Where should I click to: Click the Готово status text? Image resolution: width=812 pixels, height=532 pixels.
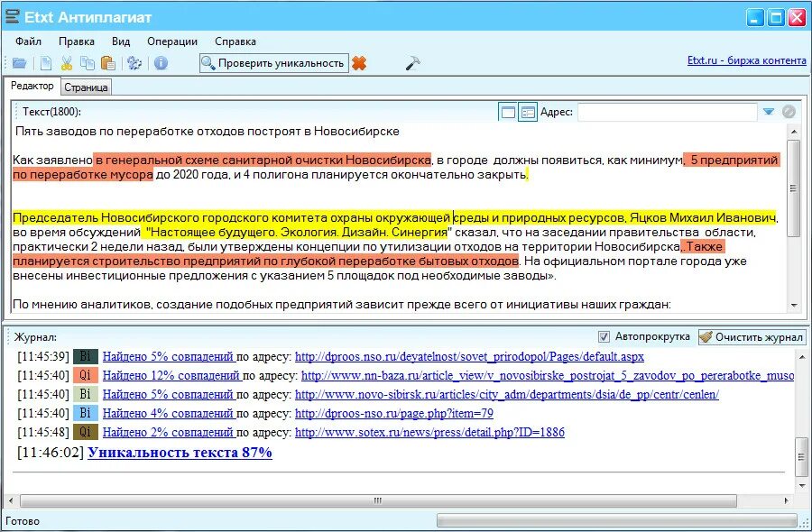tap(23, 521)
